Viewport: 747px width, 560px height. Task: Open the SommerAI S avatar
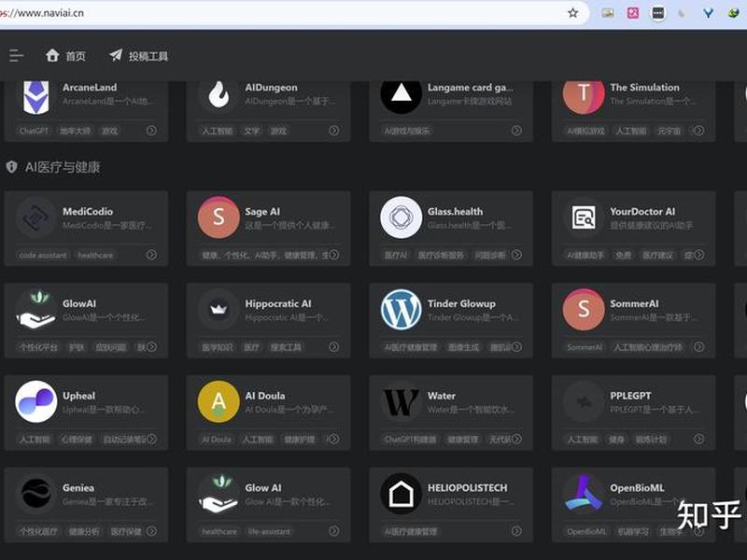pos(584,310)
